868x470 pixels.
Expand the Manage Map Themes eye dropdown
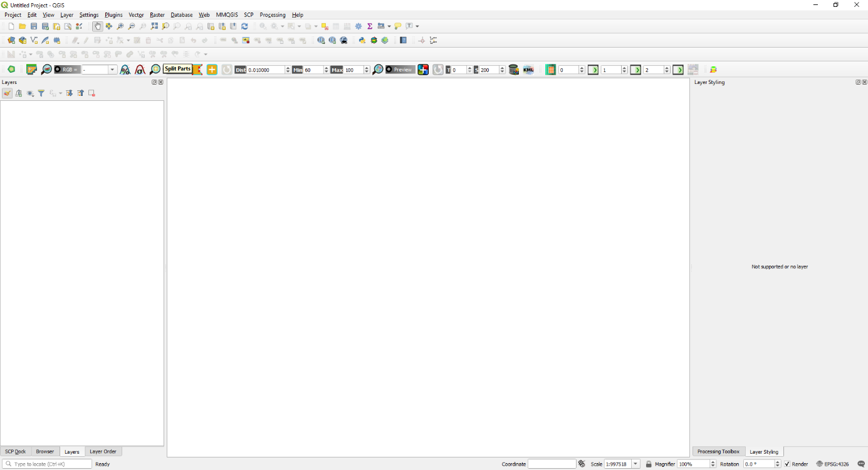point(30,93)
